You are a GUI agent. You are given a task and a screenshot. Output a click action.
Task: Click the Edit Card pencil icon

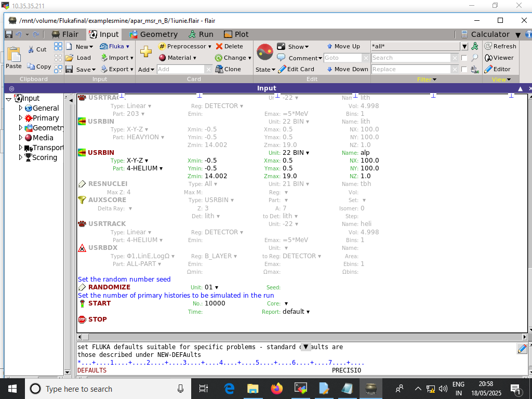[282, 69]
